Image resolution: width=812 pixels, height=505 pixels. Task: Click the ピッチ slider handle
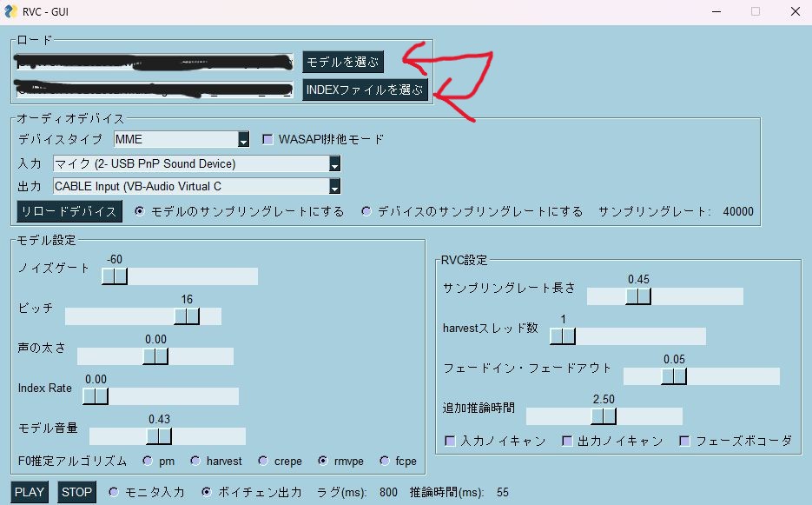coord(187,316)
